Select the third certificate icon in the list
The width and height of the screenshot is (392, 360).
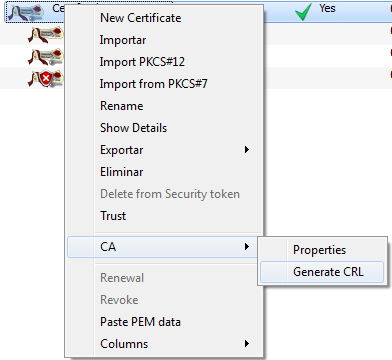[x=45, y=56]
